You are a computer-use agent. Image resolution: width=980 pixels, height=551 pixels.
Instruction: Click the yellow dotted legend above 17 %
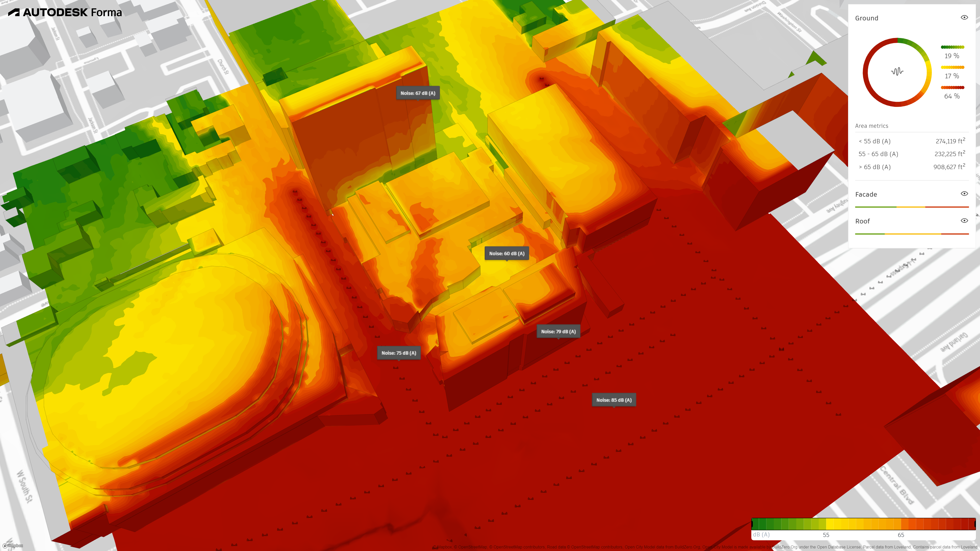point(952,67)
